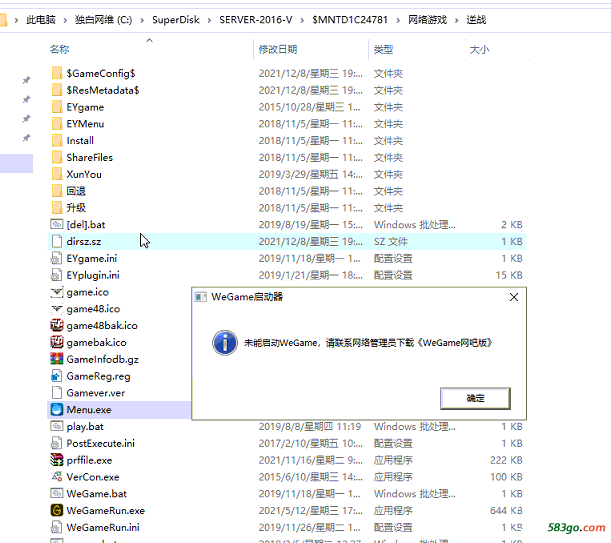Select the WeGameRun.exe file name

[106, 510]
